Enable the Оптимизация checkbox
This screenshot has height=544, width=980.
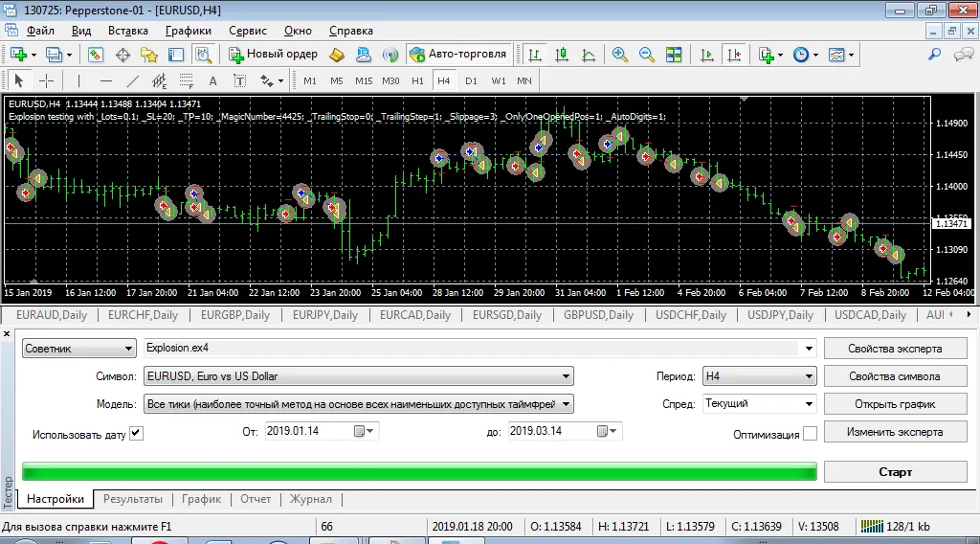(x=810, y=434)
